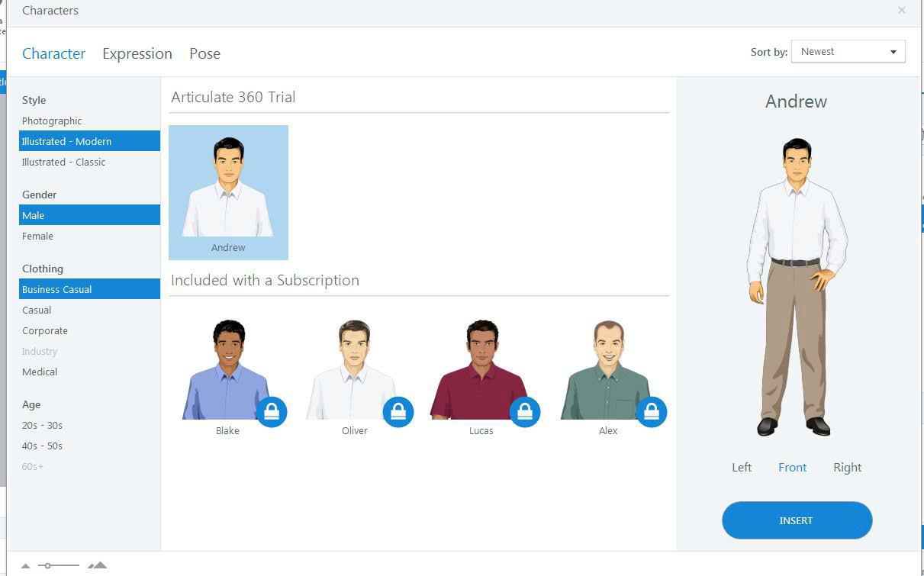Switch to the Expression tab

click(137, 53)
